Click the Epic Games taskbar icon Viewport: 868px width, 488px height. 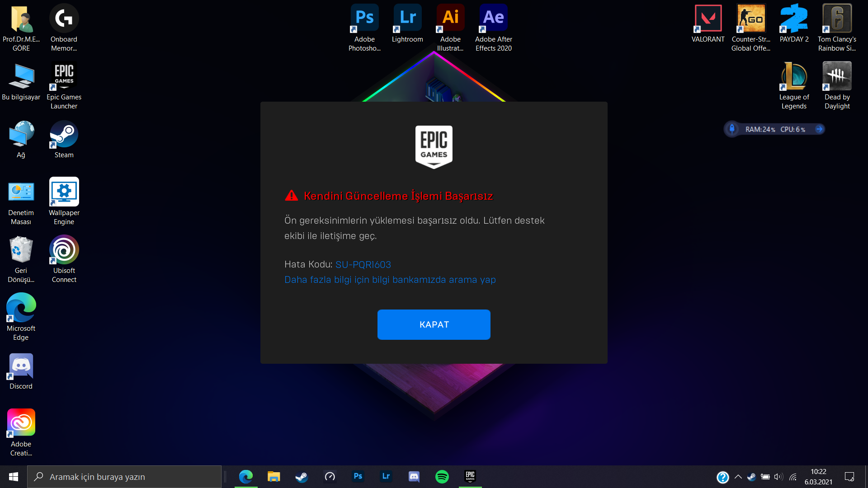pyautogui.click(x=470, y=477)
